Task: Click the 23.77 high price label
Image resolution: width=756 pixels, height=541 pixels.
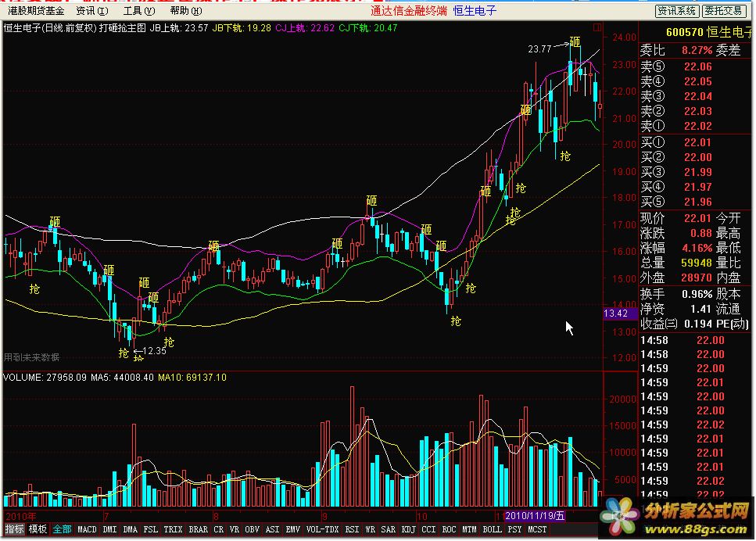Action: tap(539, 48)
